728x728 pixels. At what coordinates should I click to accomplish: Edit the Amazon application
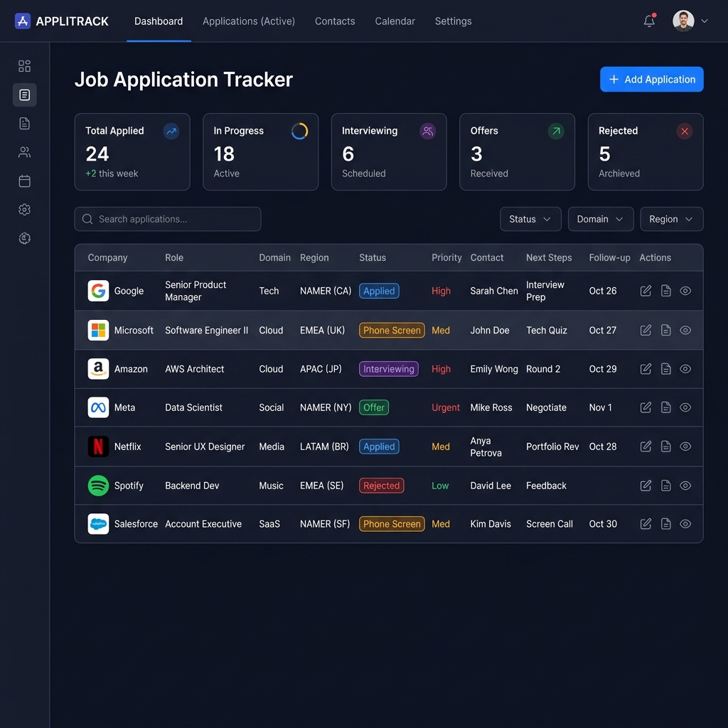(646, 369)
